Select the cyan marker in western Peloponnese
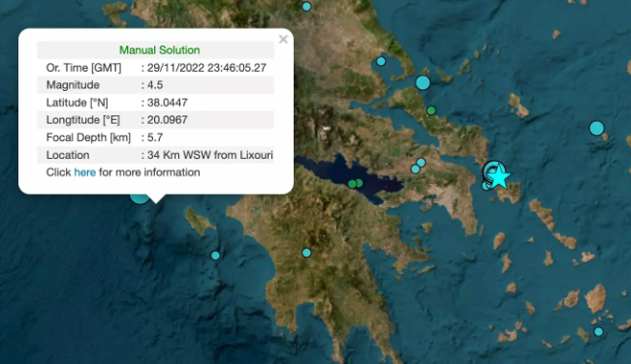Viewport: 631px width, 364px height. point(306,253)
